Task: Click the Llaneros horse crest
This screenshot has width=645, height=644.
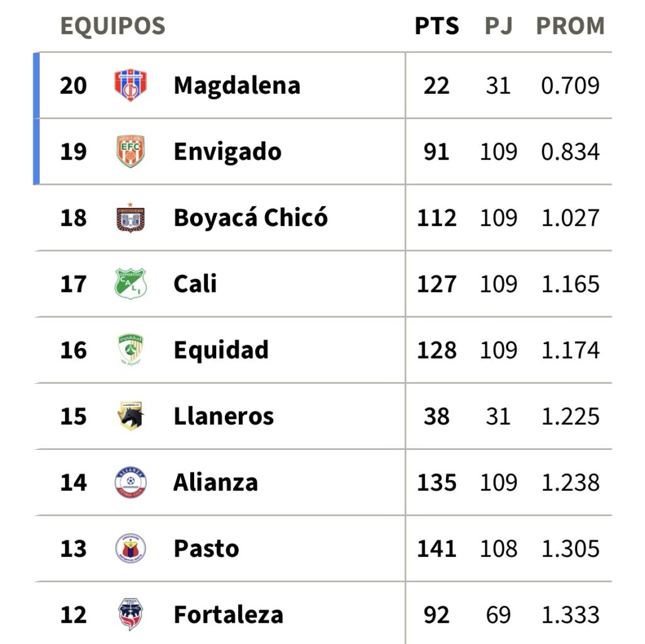Action: pos(130,416)
